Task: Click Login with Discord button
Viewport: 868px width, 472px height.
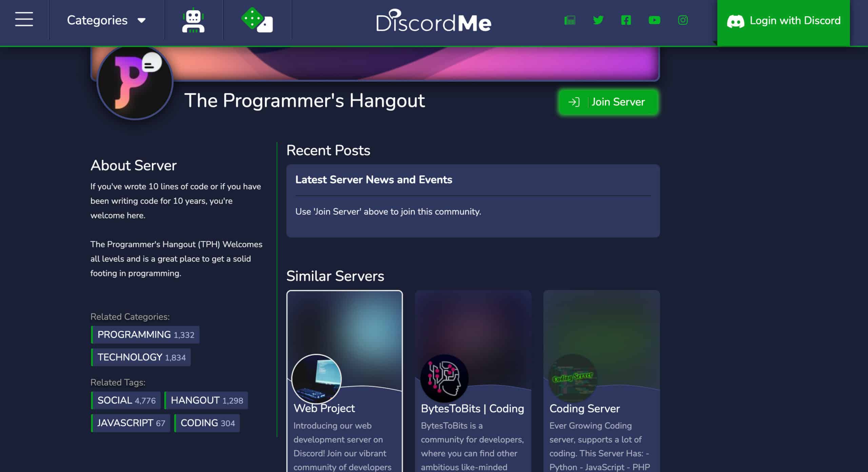Action: pyautogui.click(x=784, y=22)
